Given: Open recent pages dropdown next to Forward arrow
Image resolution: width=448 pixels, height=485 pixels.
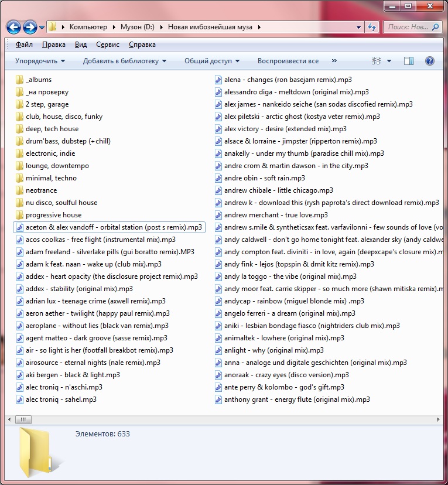Looking at the screenshot, I should tap(42, 27).
